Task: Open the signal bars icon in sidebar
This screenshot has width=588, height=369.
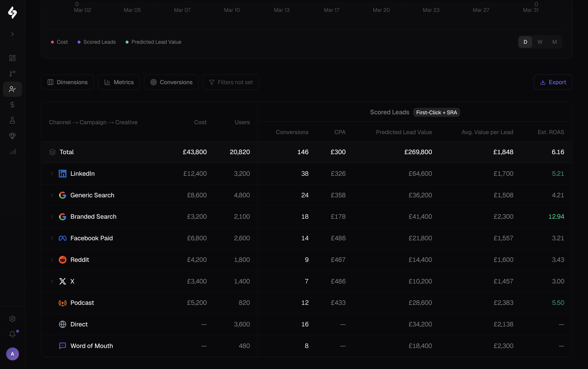Action: click(12, 152)
